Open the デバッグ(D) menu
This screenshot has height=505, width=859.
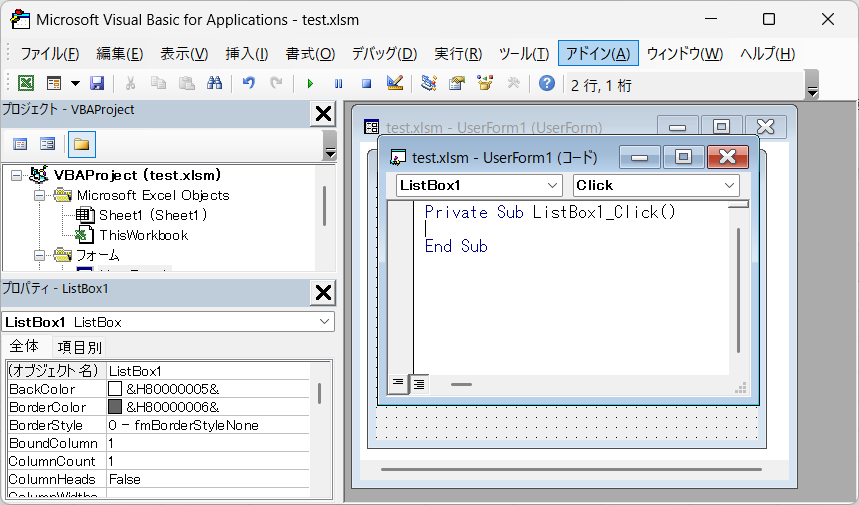(x=384, y=54)
